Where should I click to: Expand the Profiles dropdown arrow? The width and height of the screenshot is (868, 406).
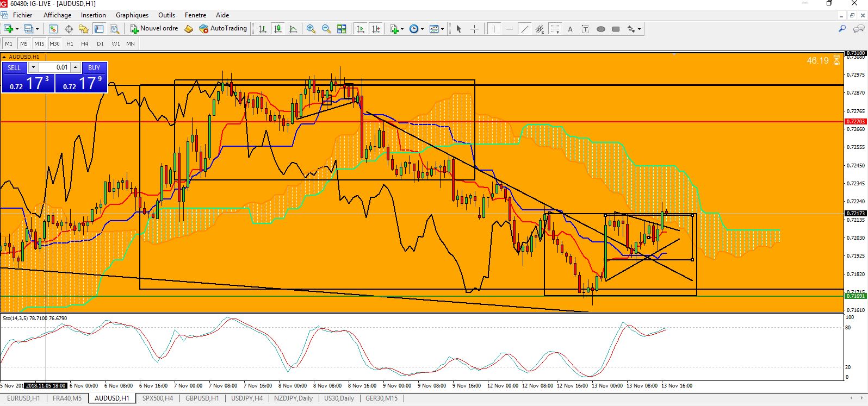click(37, 29)
